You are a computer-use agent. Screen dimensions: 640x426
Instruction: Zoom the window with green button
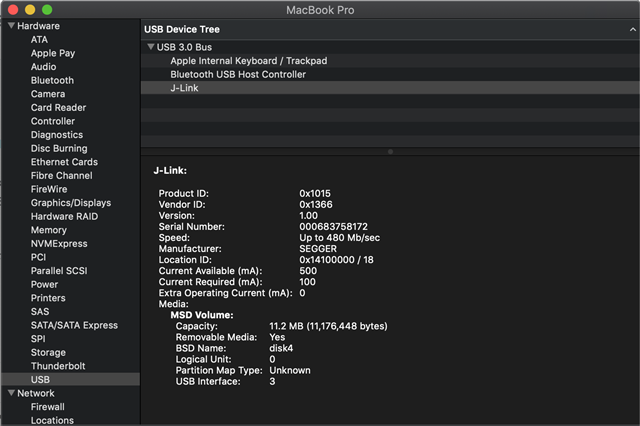point(47,10)
